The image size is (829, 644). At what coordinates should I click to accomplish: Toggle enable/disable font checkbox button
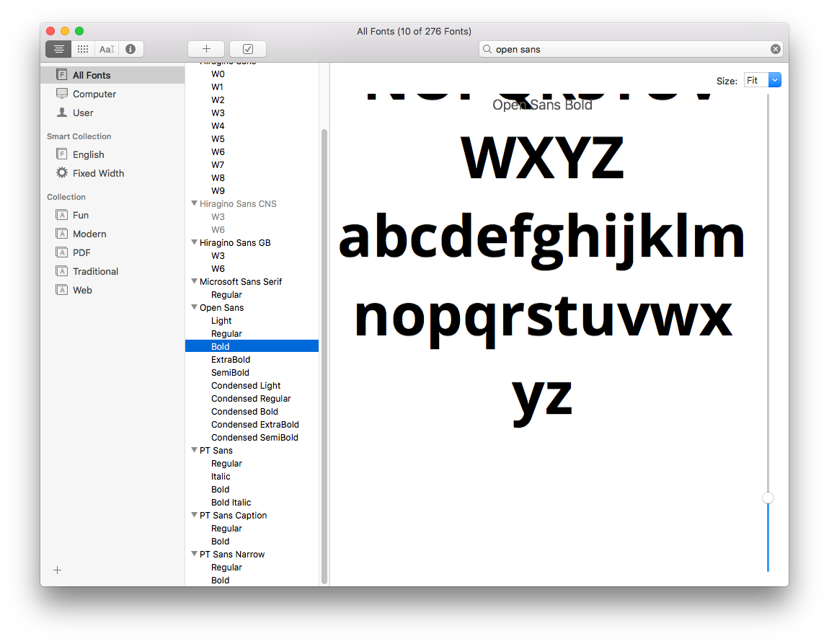pyautogui.click(x=248, y=49)
